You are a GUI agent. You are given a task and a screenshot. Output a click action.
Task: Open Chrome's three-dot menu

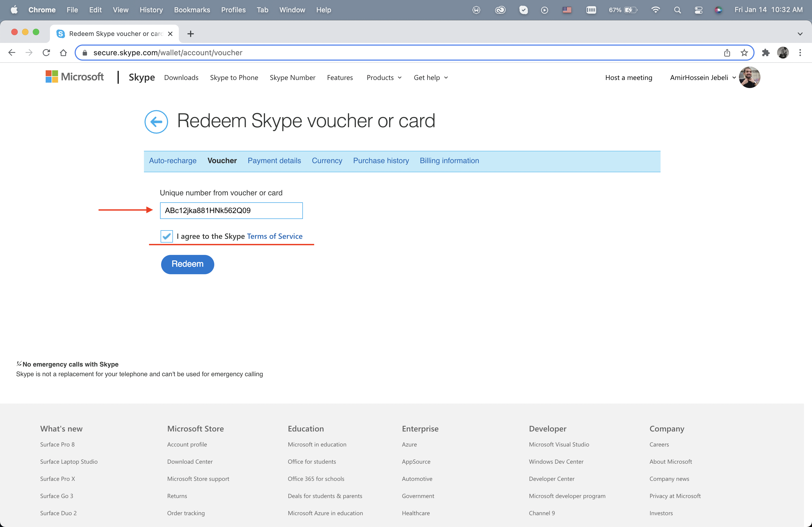coord(800,53)
